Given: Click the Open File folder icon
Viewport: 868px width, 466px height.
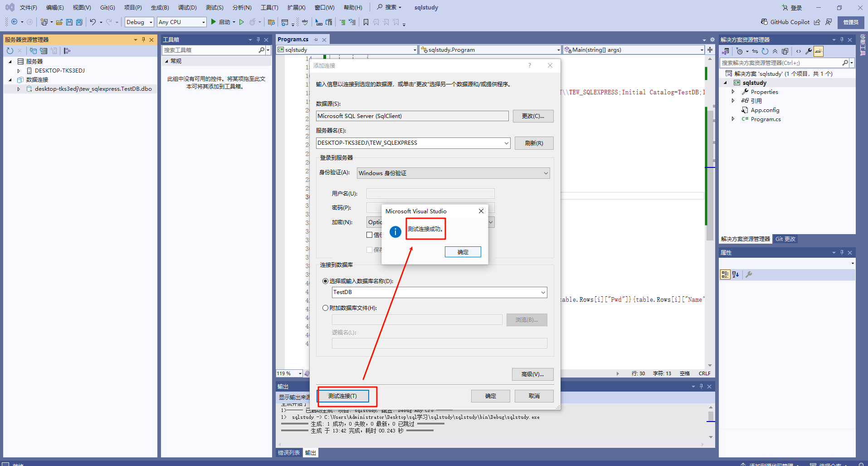Looking at the screenshot, I should (59, 22).
